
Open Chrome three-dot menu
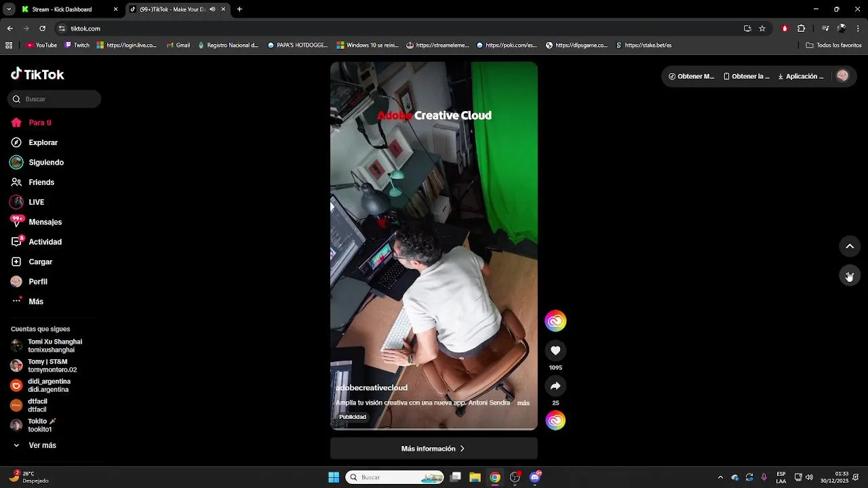(x=859, y=28)
